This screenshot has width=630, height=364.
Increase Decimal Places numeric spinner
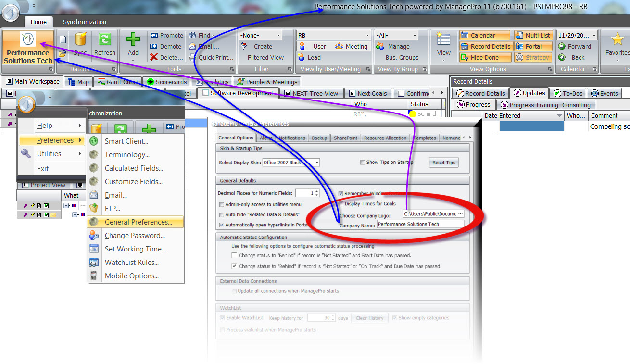pyautogui.click(x=317, y=191)
